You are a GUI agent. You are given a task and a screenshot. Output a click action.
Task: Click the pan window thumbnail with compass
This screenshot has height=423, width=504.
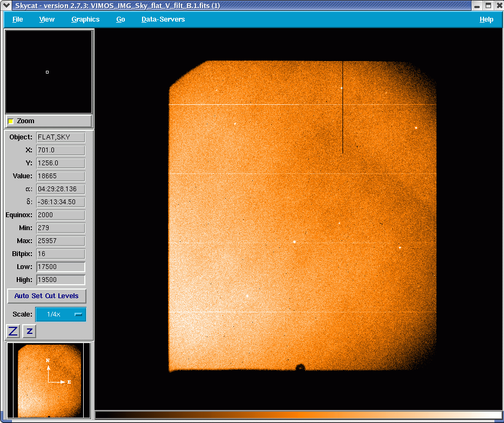[49, 380]
